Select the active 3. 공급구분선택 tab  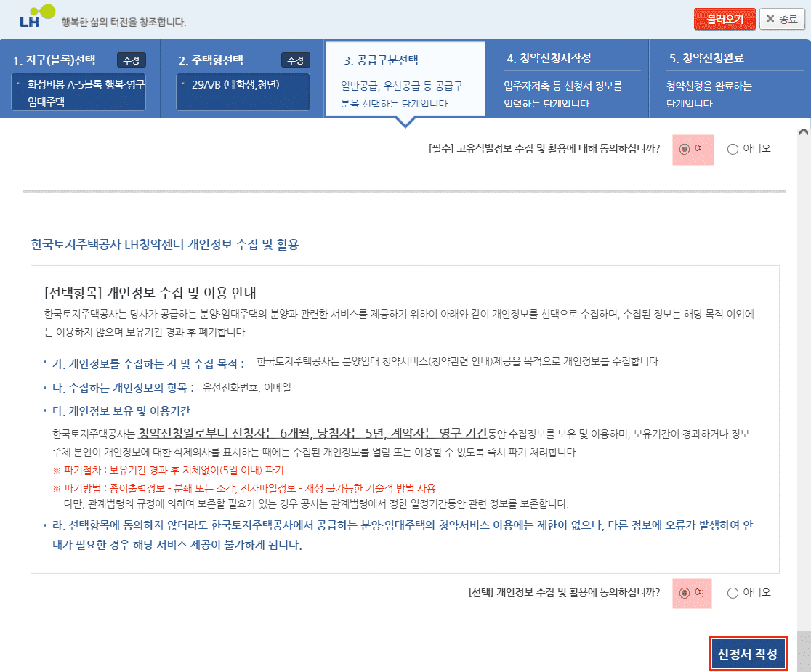pos(381,60)
